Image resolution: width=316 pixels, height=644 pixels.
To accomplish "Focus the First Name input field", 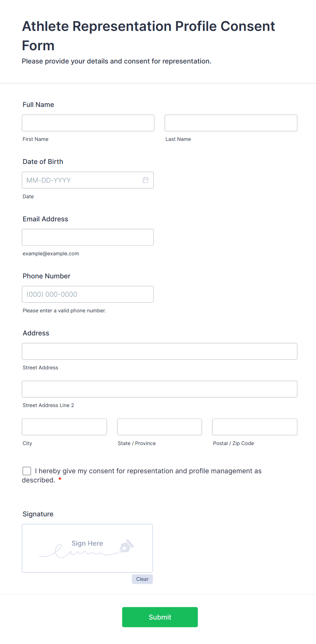I will 88,123.
